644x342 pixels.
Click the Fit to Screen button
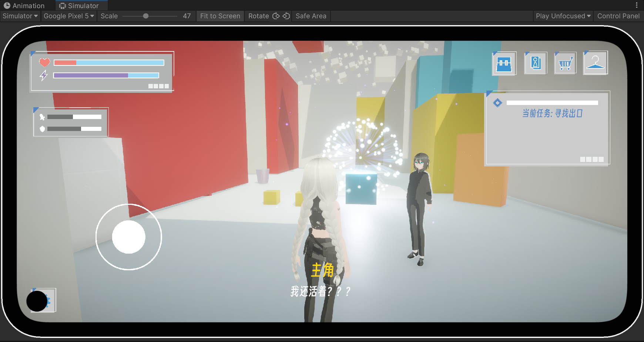(220, 16)
